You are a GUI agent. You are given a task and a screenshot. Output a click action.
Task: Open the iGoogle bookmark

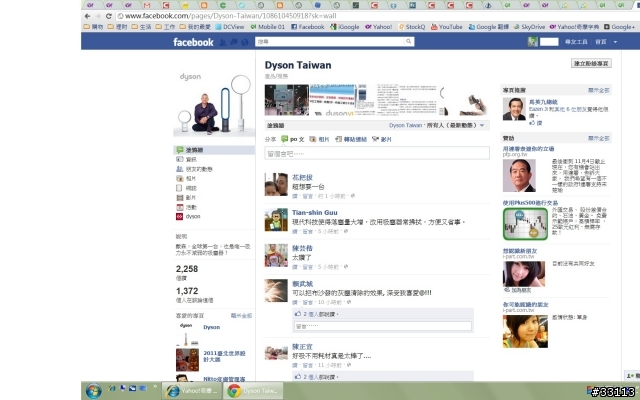pos(345,27)
